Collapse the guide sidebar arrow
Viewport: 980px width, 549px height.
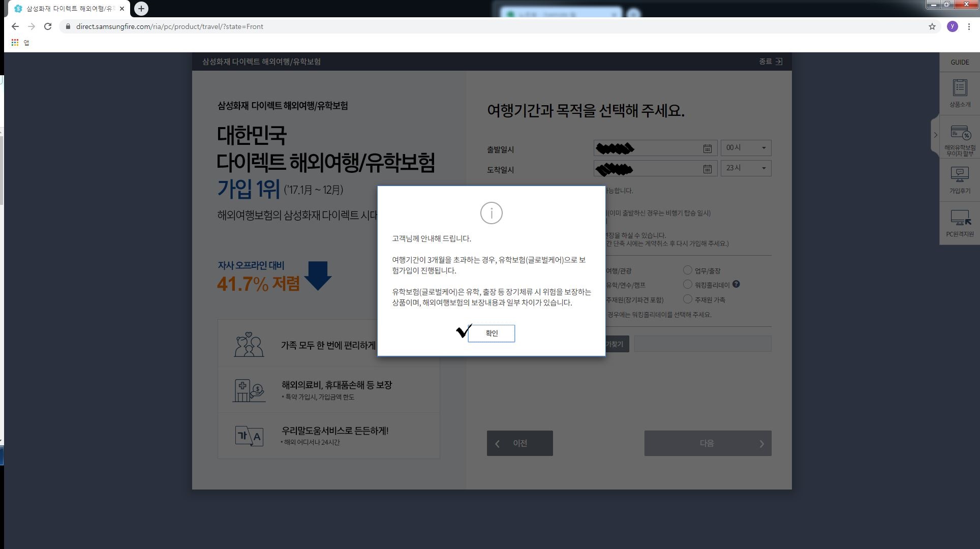pyautogui.click(x=935, y=135)
